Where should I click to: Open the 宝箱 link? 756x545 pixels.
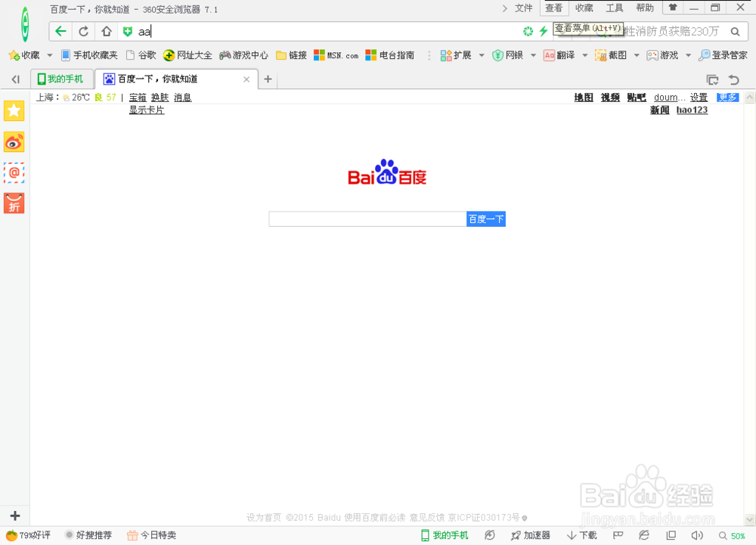(138, 98)
